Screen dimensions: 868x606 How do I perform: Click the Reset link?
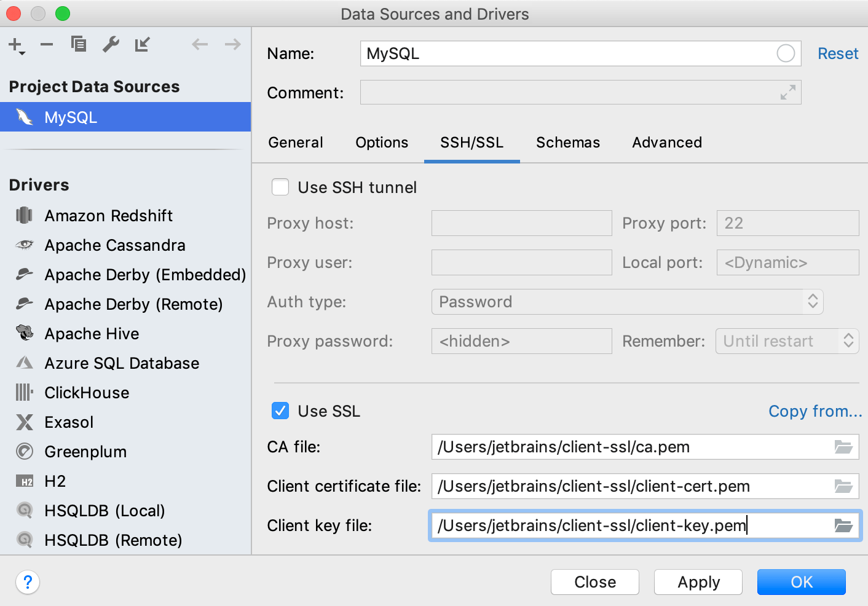[x=838, y=53]
